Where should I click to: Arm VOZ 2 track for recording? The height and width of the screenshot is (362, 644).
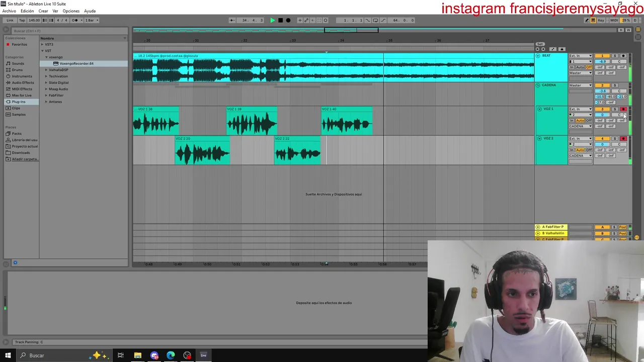tap(623, 138)
